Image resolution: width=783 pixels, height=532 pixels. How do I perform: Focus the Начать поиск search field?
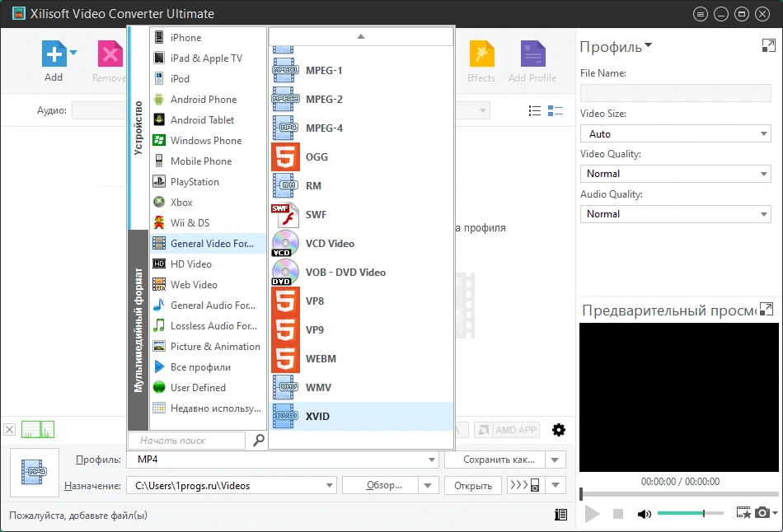(x=187, y=441)
